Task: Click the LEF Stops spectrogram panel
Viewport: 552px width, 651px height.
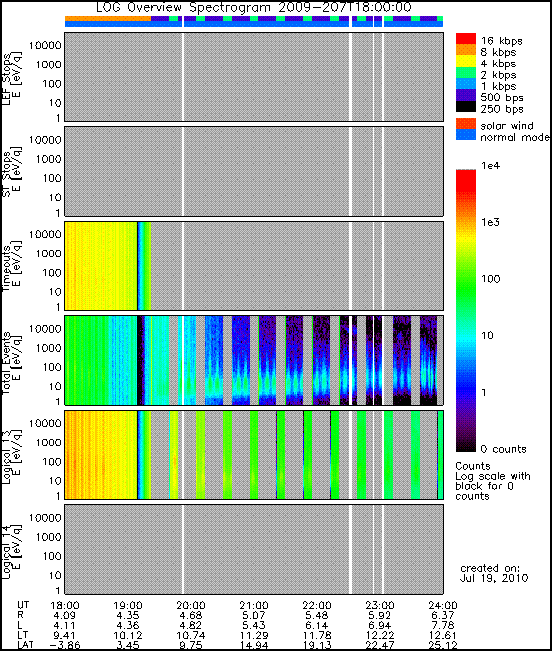Action: [254, 77]
